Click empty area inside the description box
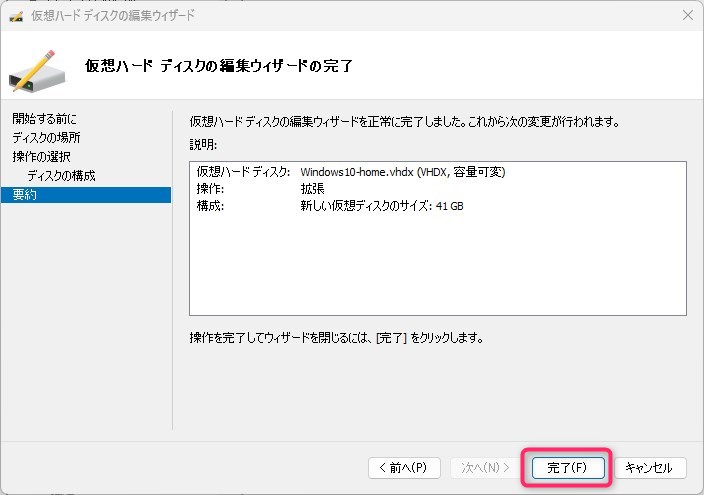 click(437, 265)
